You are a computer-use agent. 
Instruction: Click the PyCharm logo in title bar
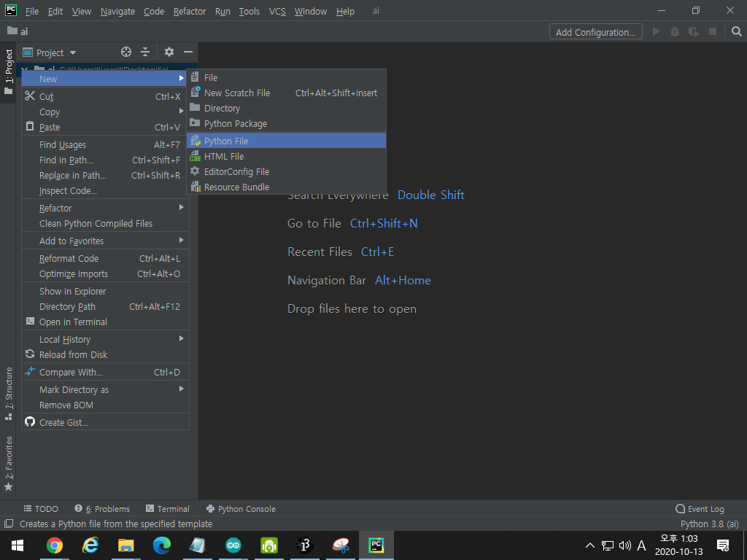click(x=11, y=10)
